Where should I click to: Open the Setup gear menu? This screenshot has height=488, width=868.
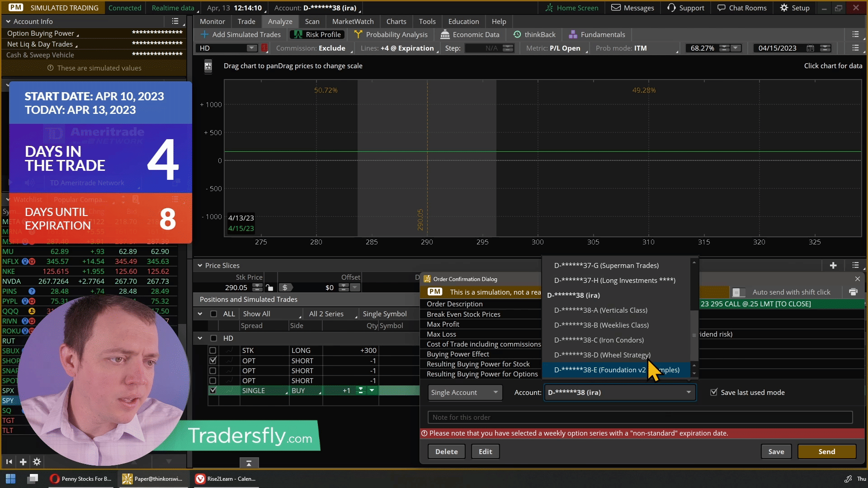point(794,8)
